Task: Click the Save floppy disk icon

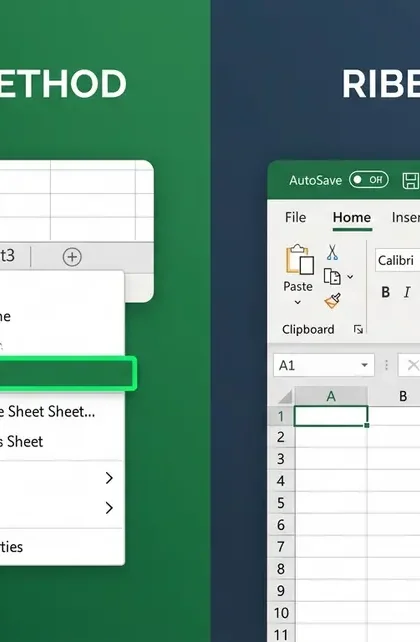Action: click(411, 181)
